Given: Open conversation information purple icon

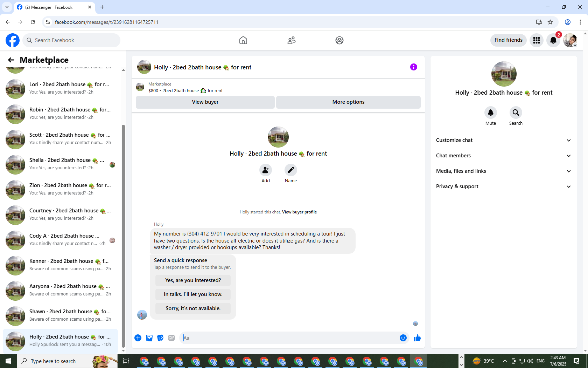Looking at the screenshot, I should tap(414, 67).
